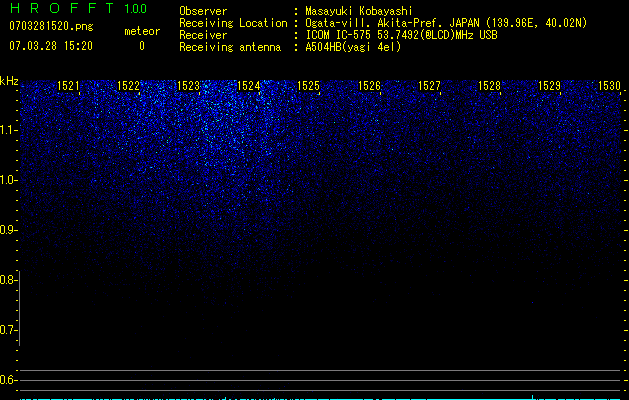This screenshot has width=629, height=400.
Task: Click the 1527 time marker
Action: [429, 86]
